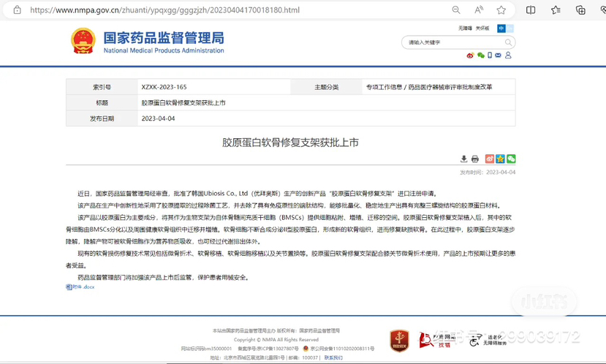Open the browser favorites list icon
Viewport: 606px width, 364px height.
[x=556, y=10]
